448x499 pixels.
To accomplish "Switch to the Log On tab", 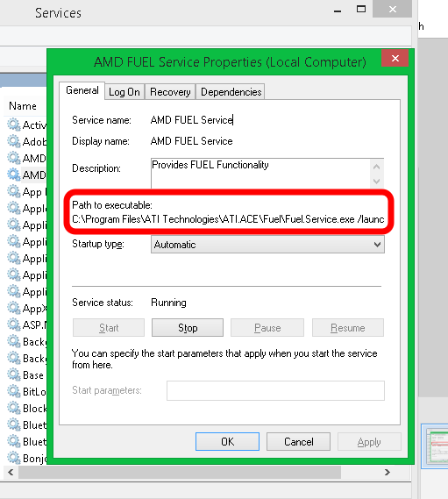I will pyautogui.click(x=124, y=92).
